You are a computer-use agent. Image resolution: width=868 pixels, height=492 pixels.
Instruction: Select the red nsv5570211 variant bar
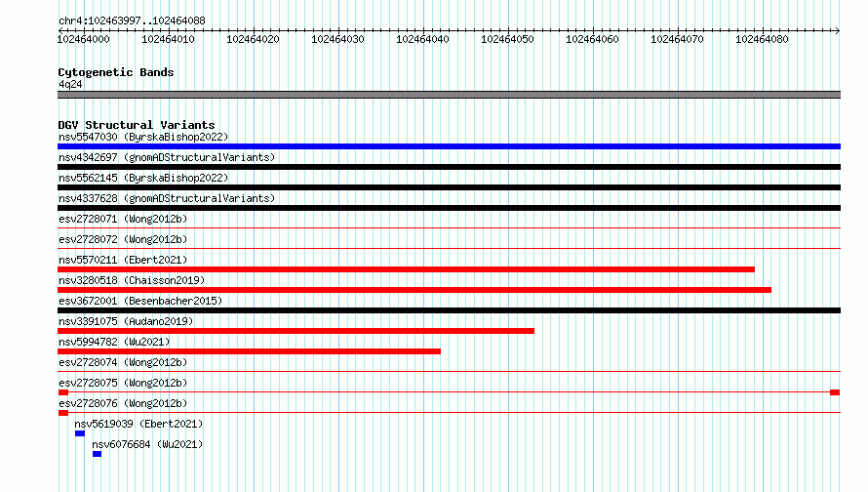tap(406, 269)
